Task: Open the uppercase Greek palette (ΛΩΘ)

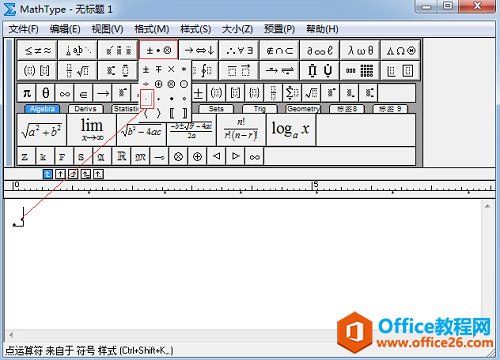Action: click(401, 50)
